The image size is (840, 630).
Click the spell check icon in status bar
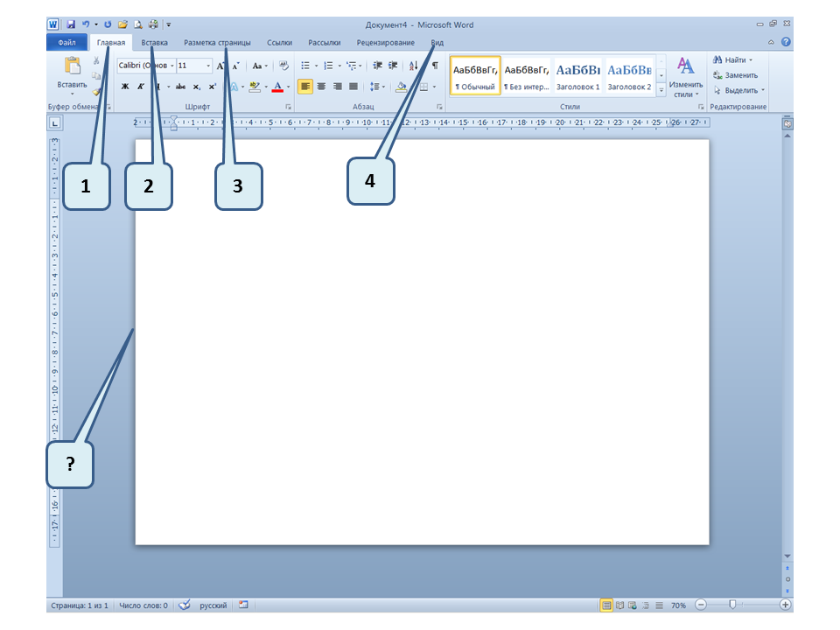tap(185, 605)
